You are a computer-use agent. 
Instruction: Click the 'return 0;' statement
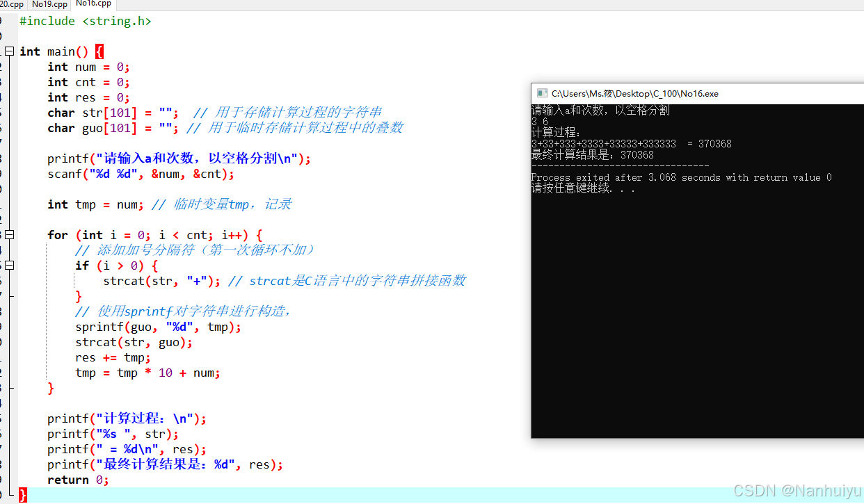click(79, 480)
